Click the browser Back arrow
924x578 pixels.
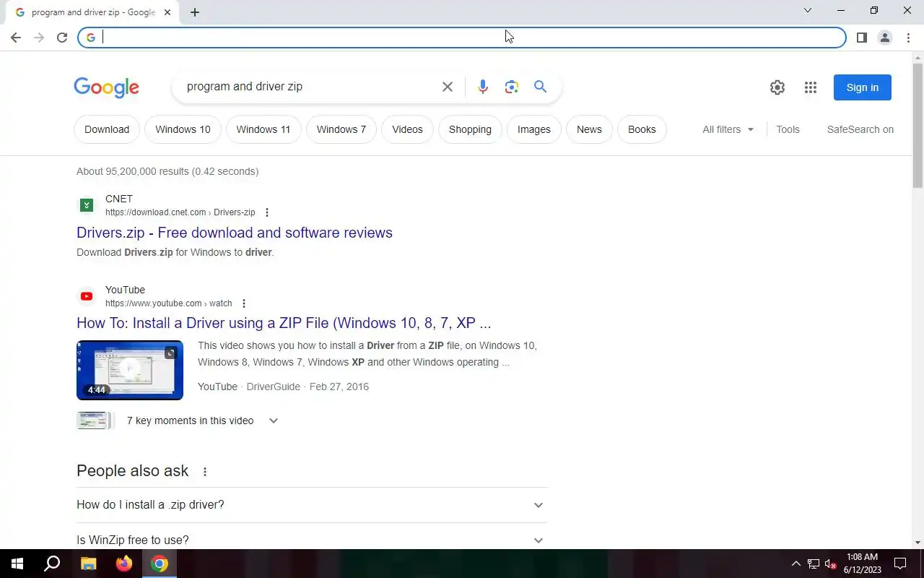coord(16,38)
